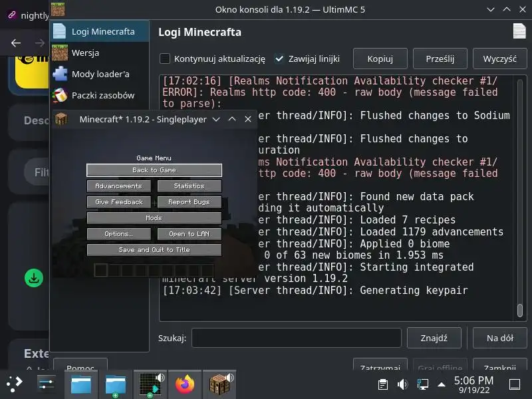The image size is (532, 399).
Task: Expand hidden system tray icons arrow
Action: pyautogui.click(x=442, y=384)
